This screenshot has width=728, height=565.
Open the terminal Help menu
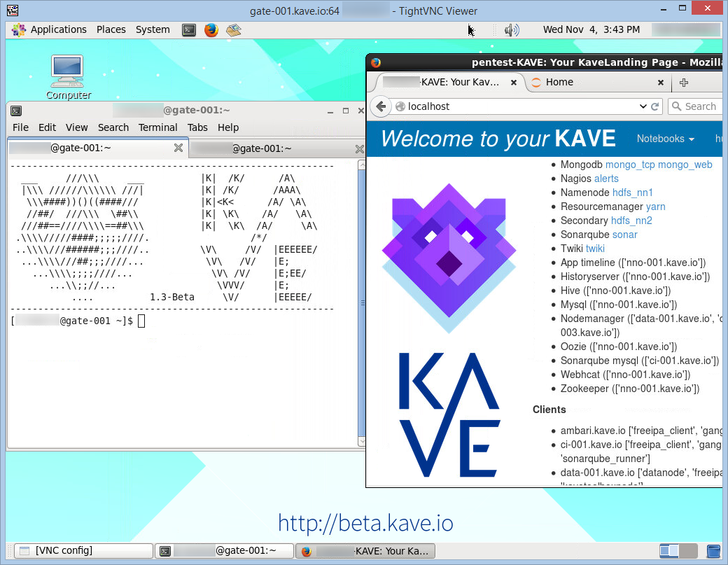(x=228, y=127)
